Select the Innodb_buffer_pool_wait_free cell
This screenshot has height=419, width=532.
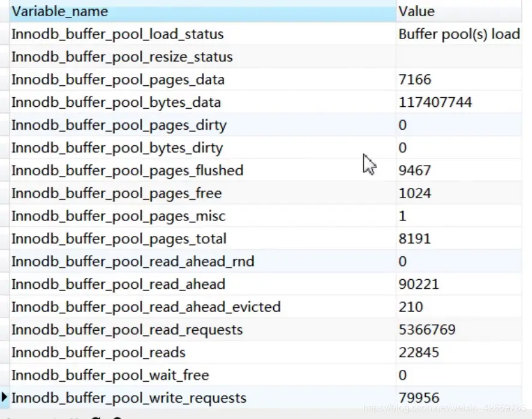pyautogui.click(x=203, y=375)
